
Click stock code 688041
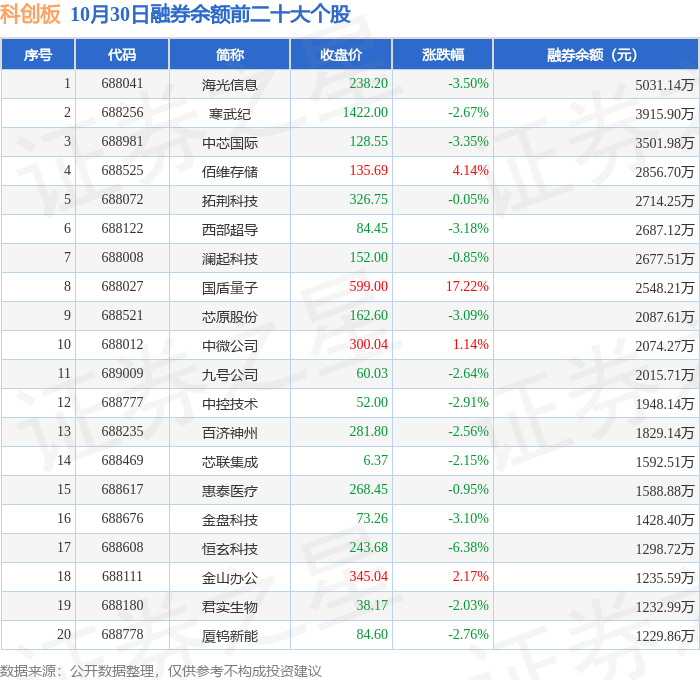pyautogui.click(x=122, y=83)
